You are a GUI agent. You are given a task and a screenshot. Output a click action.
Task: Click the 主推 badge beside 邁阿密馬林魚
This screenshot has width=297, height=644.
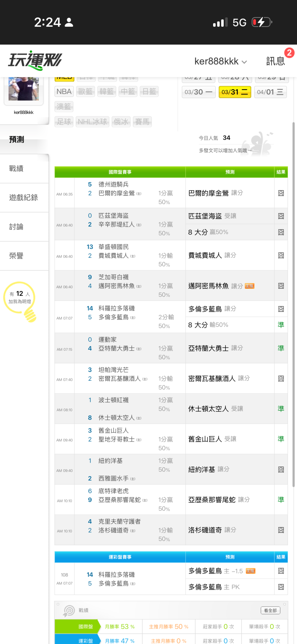(x=249, y=286)
